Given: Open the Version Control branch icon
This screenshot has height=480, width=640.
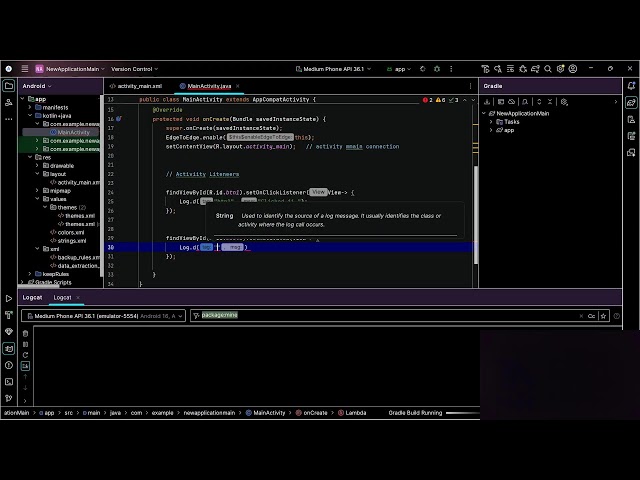Looking at the screenshot, I should tap(9, 398).
